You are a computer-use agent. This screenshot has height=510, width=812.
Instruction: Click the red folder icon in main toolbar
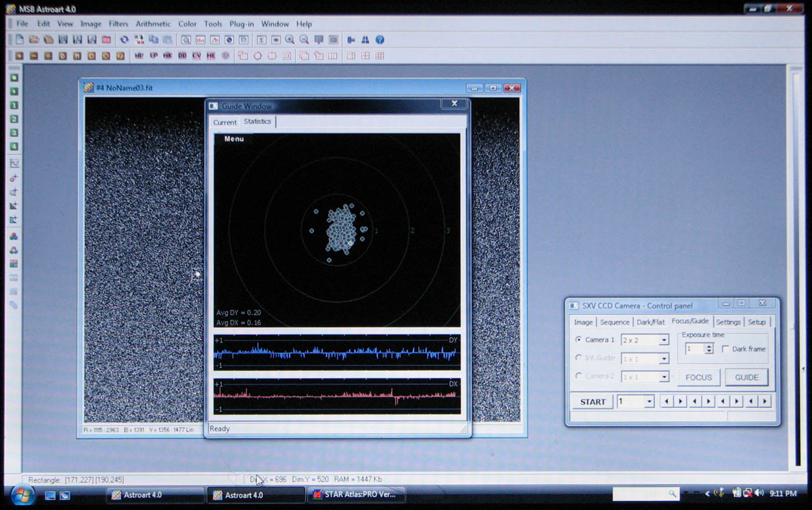pos(106,40)
